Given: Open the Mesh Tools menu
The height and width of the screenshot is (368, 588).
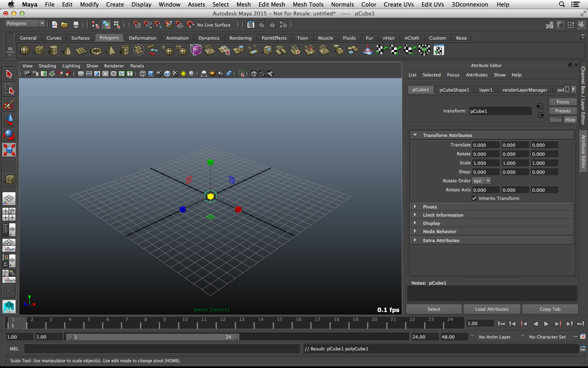Looking at the screenshot, I should pos(308,4).
